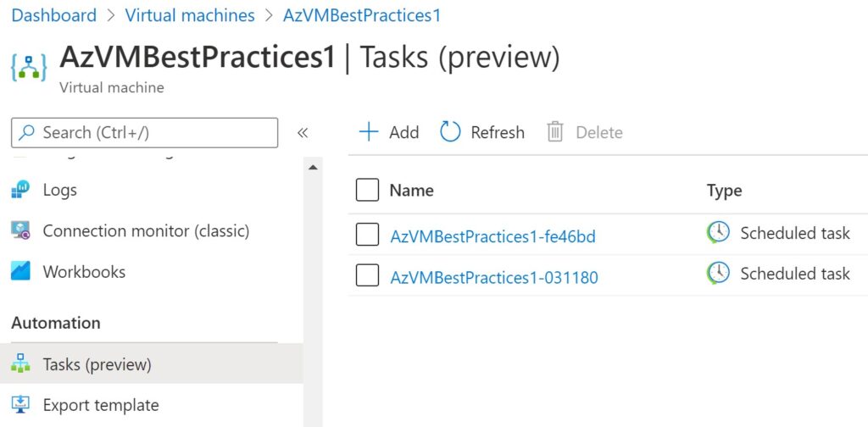Select the Tasks (preview) sidebar icon

point(20,364)
